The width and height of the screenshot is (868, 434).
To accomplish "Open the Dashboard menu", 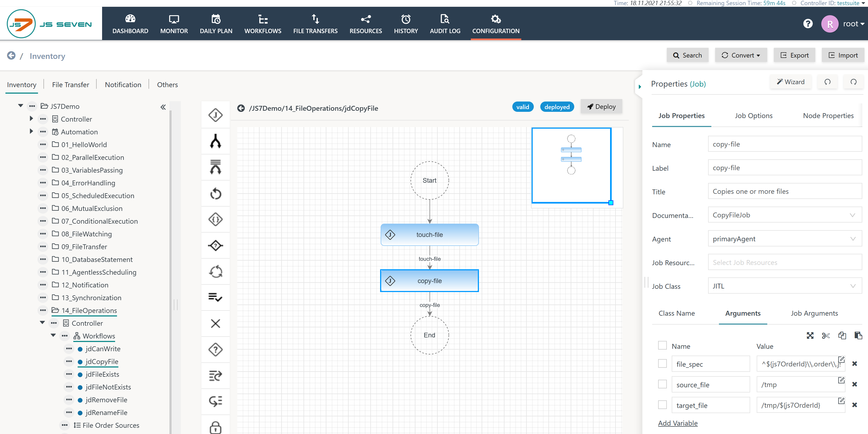I will [x=130, y=24].
